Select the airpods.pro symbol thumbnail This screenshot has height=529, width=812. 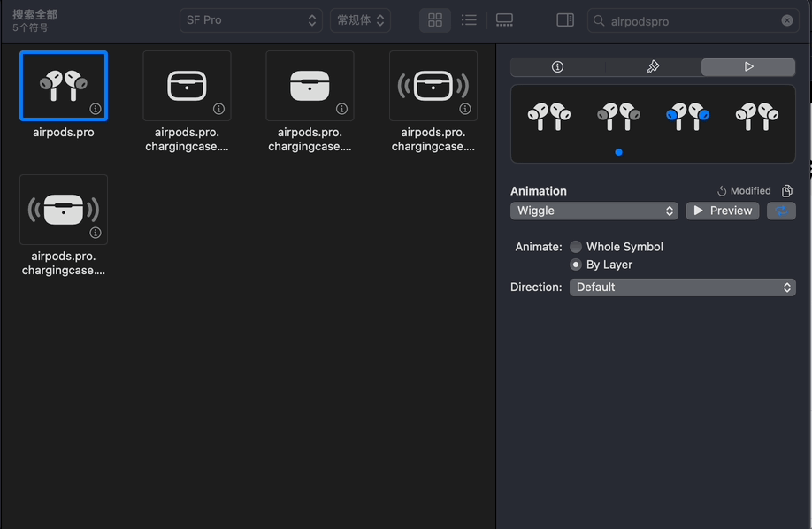pyautogui.click(x=64, y=86)
